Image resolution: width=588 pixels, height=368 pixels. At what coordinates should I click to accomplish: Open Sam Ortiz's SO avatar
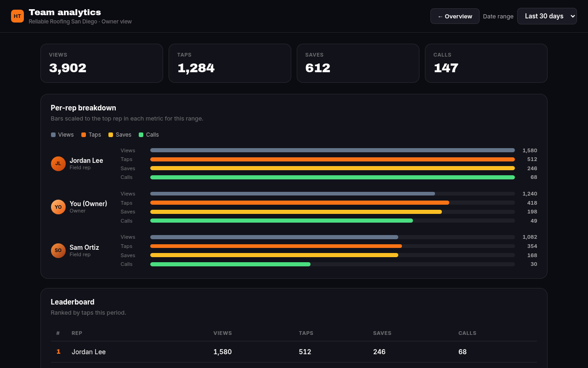pyautogui.click(x=58, y=251)
